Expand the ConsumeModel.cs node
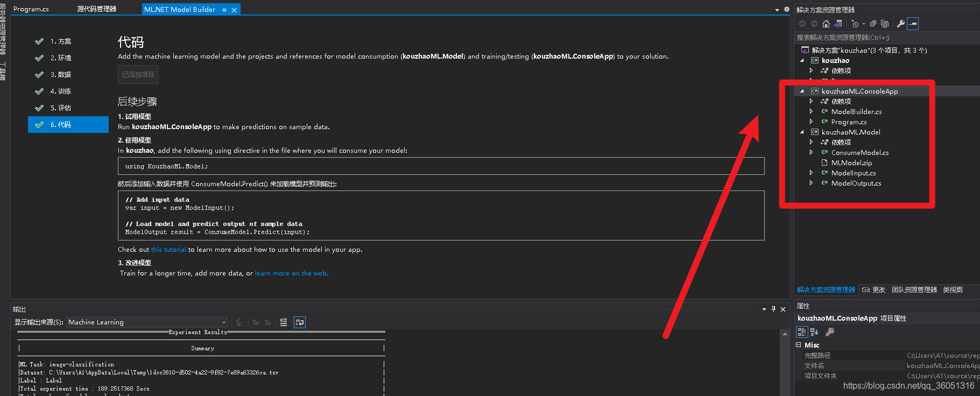Screen dimensions: 980x396 [811, 152]
